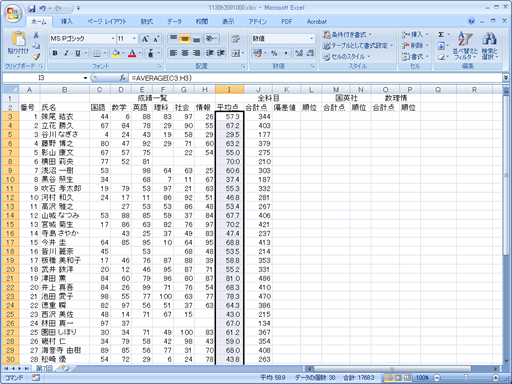Viewport: 512px width, 384px height.
Task: Switch to Page Layout view in status bar
Action: (x=398, y=378)
